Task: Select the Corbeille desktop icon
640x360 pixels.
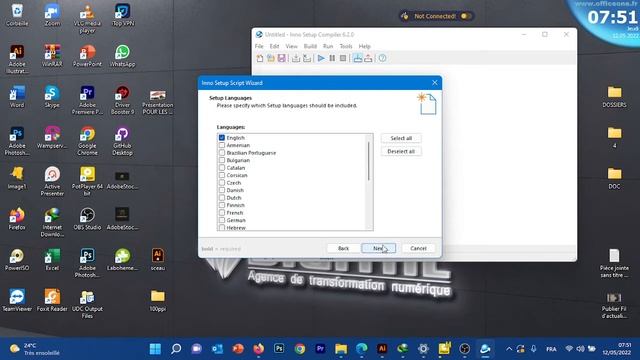Action: [17, 15]
